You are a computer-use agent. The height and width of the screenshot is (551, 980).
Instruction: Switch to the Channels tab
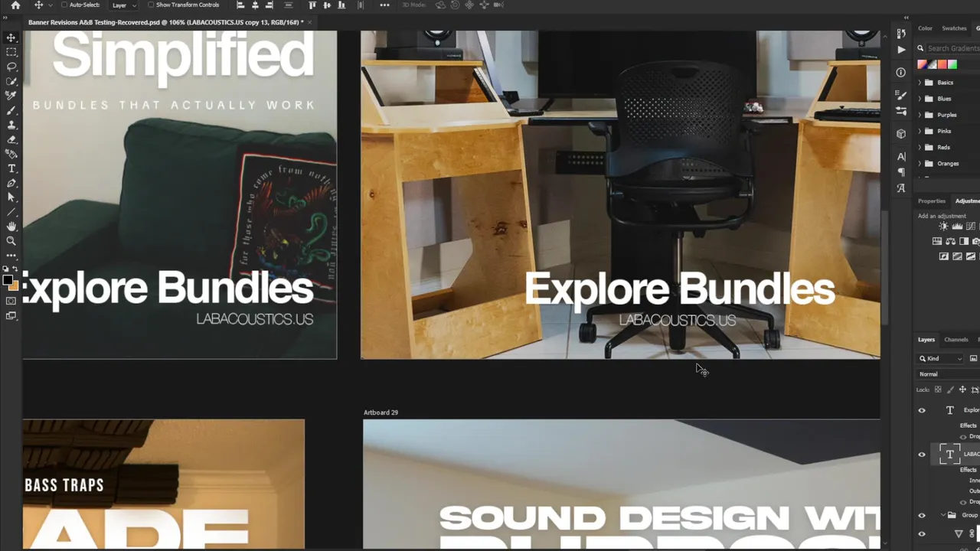click(x=956, y=340)
